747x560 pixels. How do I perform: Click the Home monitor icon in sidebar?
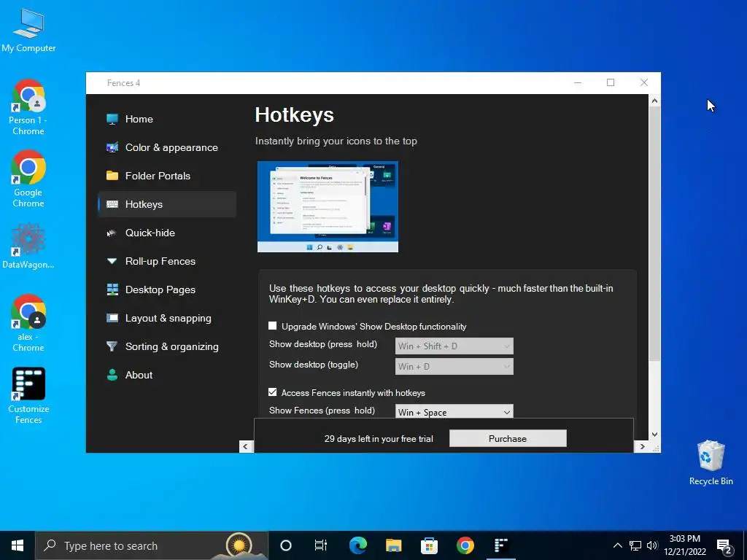[112, 119]
